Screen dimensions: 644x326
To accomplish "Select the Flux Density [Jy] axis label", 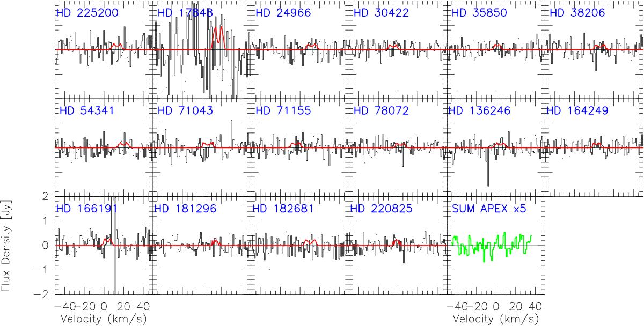I will point(8,246).
